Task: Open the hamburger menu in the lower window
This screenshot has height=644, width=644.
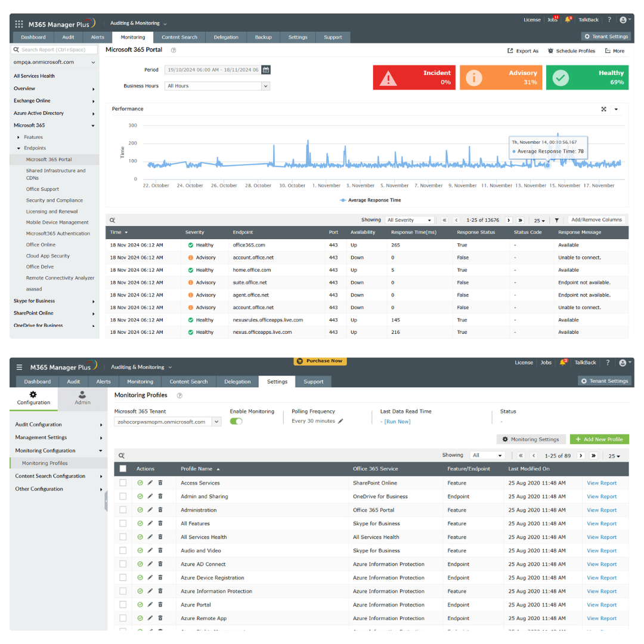Action: [x=19, y=367]
